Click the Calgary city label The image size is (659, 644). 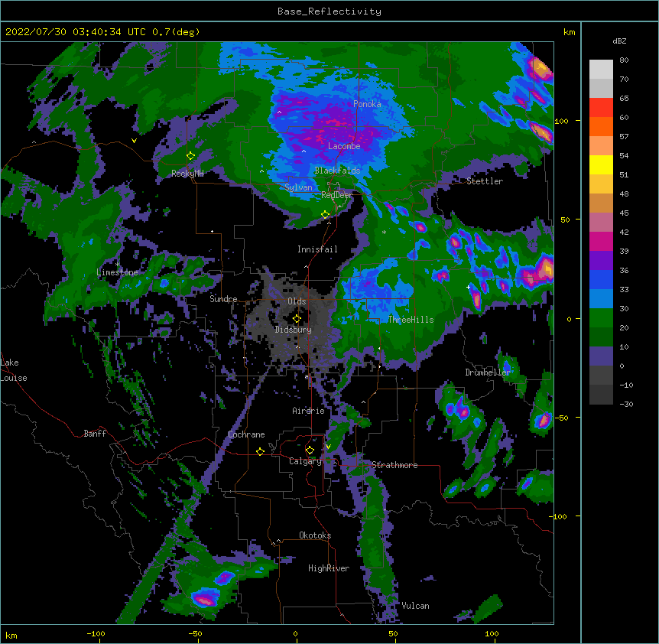click(305, 461)
